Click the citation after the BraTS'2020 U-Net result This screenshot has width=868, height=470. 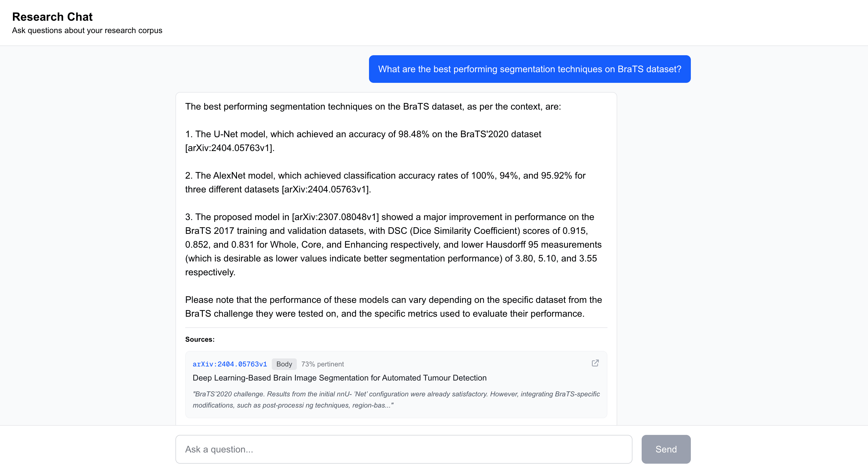(x=230, y=148)
